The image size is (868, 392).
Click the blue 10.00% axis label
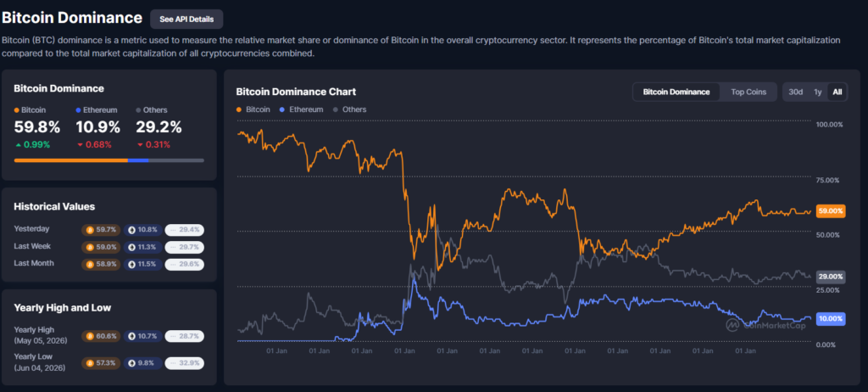(831, 319)
